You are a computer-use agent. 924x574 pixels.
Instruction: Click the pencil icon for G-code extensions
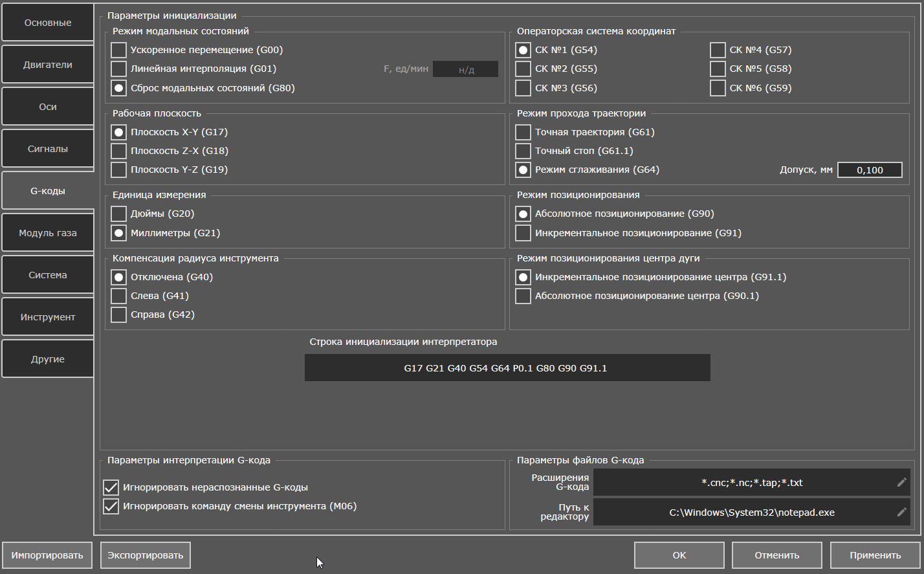click(x=901, y=482)
